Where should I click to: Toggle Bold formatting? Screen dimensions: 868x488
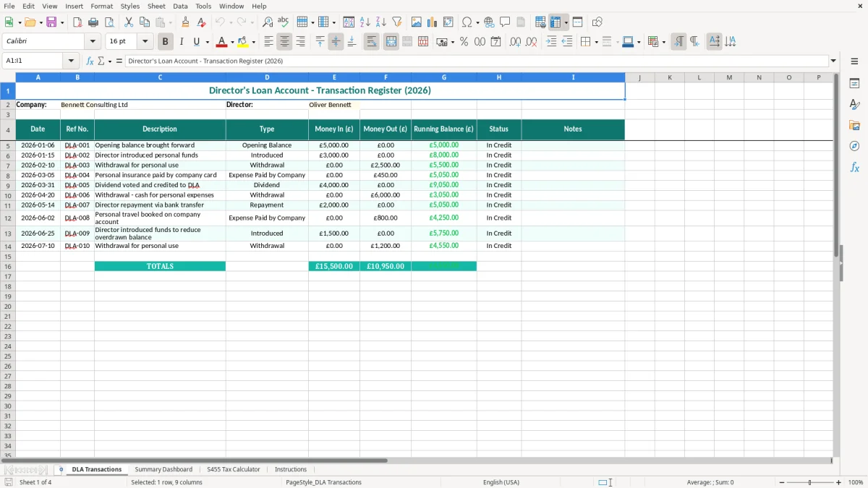[x=166, y=42]
